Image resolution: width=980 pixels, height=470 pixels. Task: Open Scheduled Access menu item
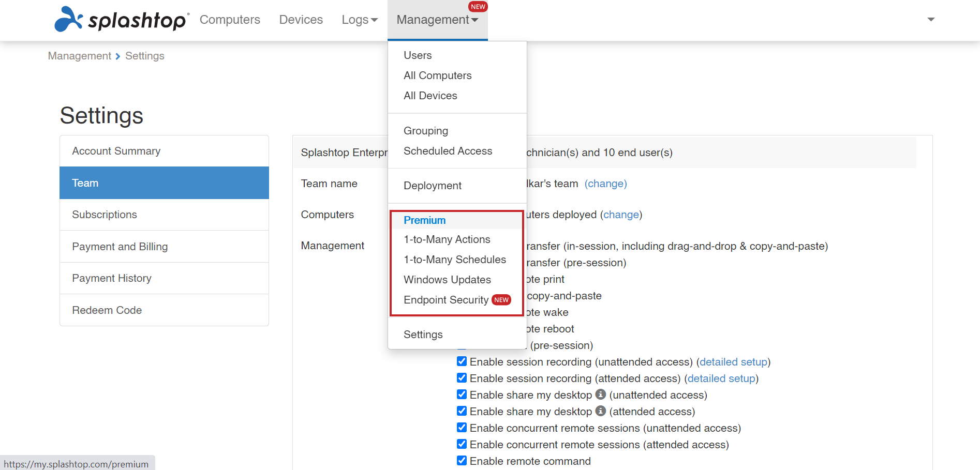(448, 151)
